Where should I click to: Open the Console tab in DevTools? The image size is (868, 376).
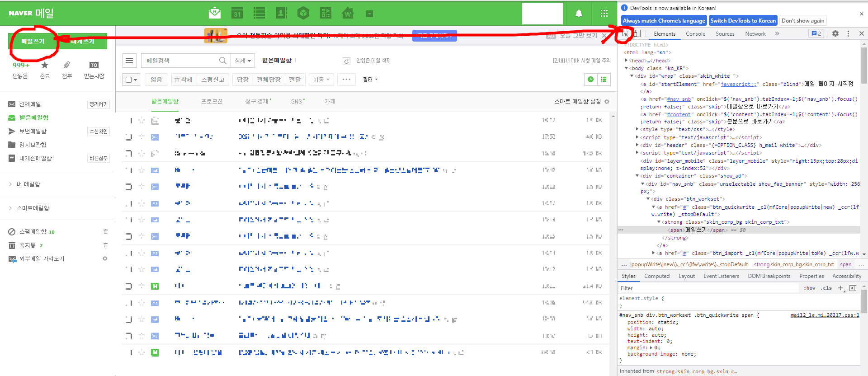click(x=695, y=33)
